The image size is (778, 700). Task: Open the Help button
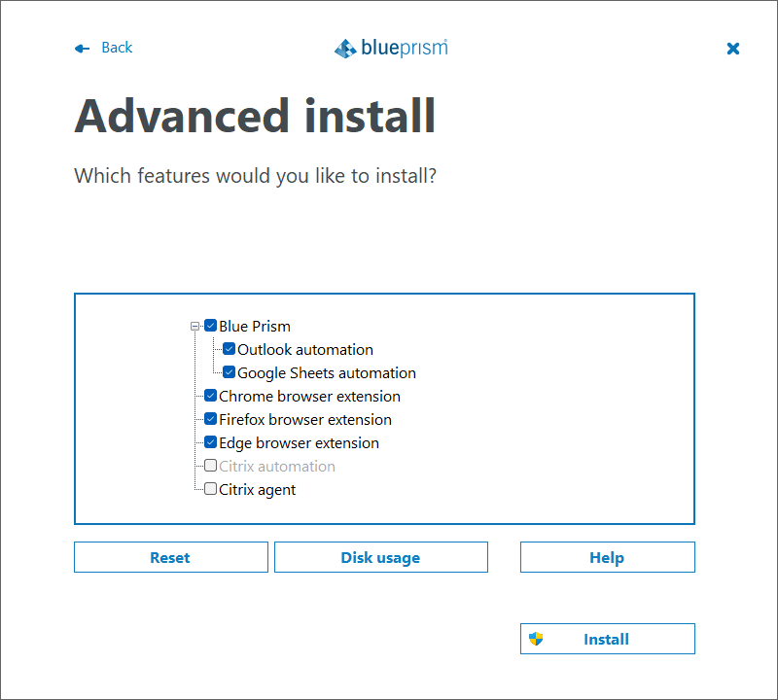[x=607, y=557]
